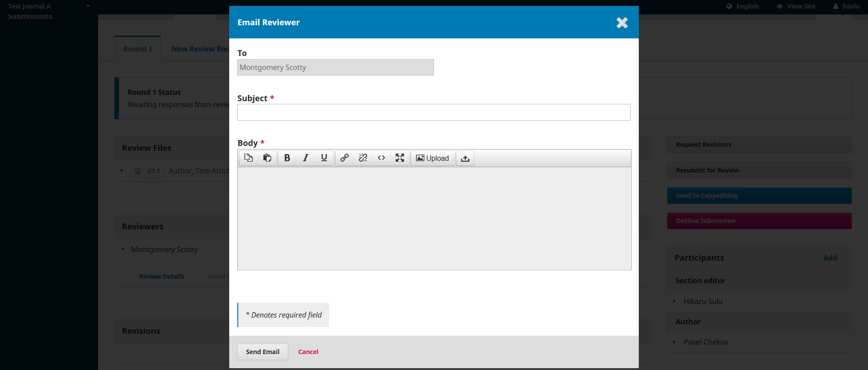
Task: Expand the Pavel Chekov participant arrow
Action: coord(674,342)
